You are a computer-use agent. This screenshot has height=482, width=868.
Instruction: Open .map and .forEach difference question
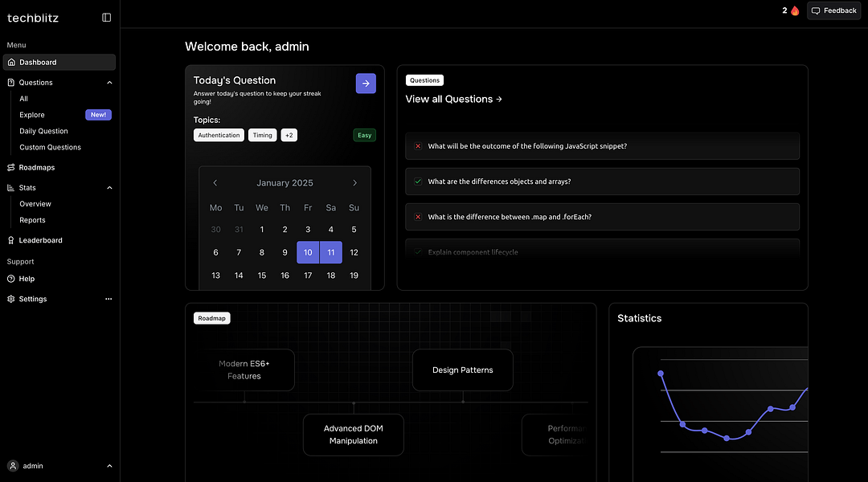point(602,217)
